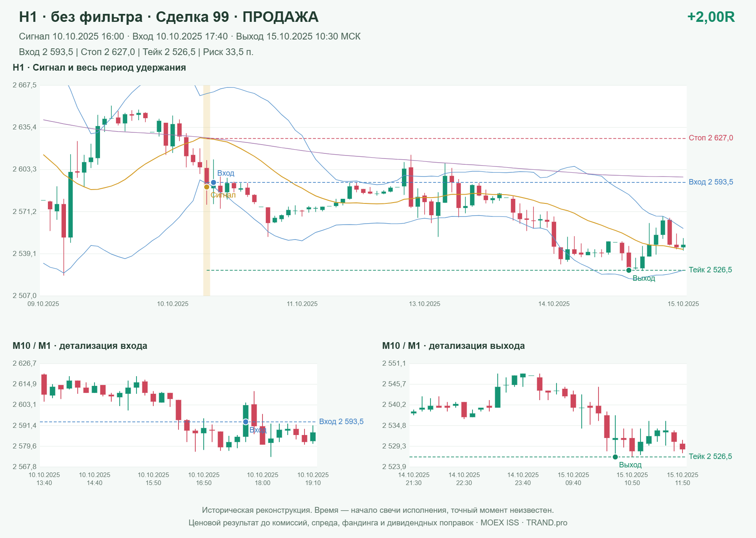Click the 13.10.2025 date on H1 axis
This screenshot has height=538, width=756.
point(425,304)
